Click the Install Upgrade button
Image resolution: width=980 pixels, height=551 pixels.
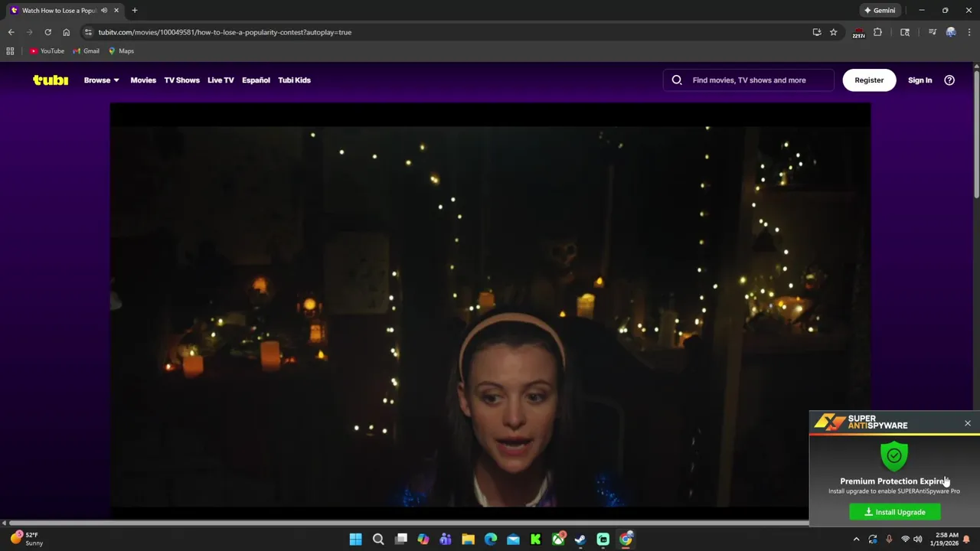(x=895, y=512)
